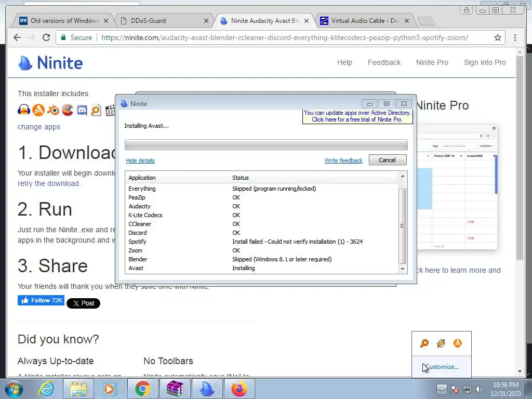Close the 'Old versions of Windows' tab
Viewport: 532px width, 399px height.
point(106,21)
